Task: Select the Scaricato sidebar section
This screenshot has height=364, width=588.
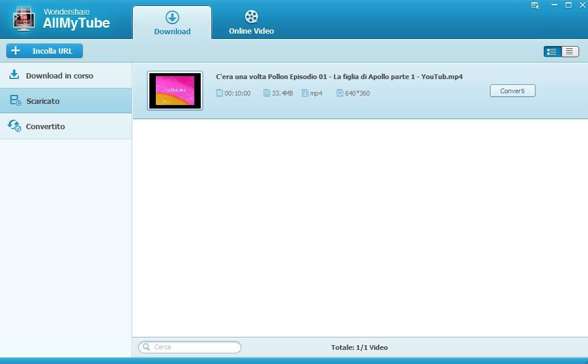Action: tap(66, 101)
